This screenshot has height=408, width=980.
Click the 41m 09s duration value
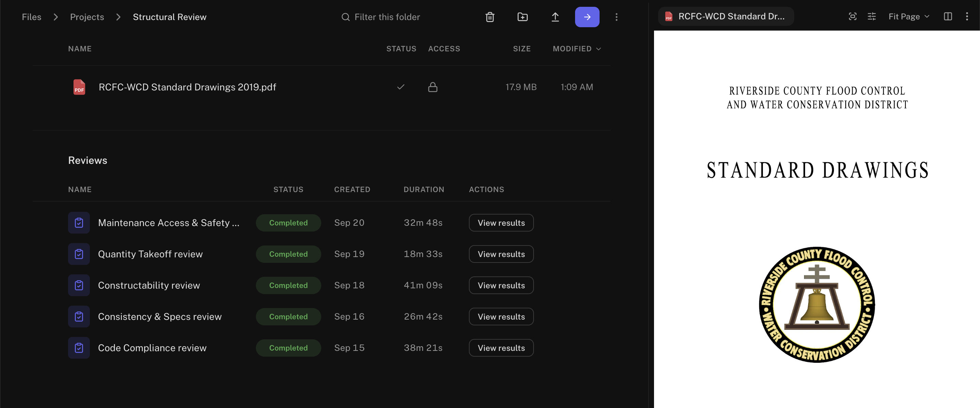[x=423, y=285]
